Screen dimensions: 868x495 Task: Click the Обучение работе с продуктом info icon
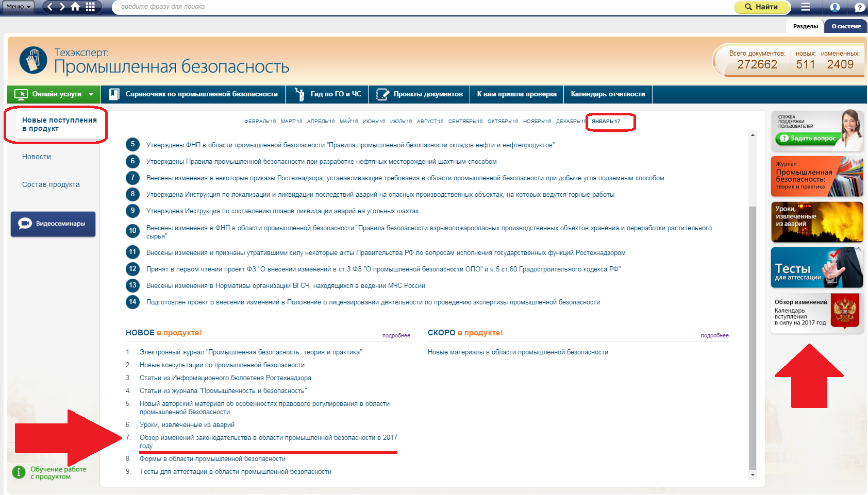(x=19, y=472)
